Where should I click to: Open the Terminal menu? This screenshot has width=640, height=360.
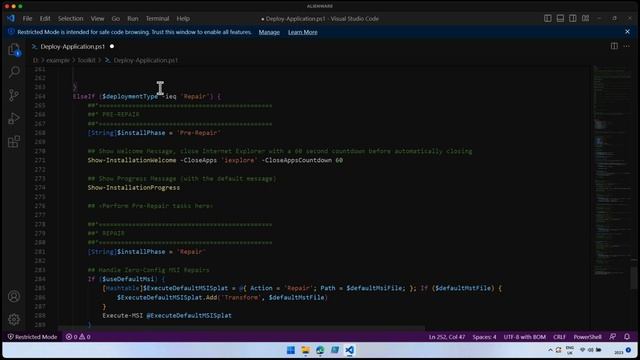pyautogui.click(x=158, y=19)
